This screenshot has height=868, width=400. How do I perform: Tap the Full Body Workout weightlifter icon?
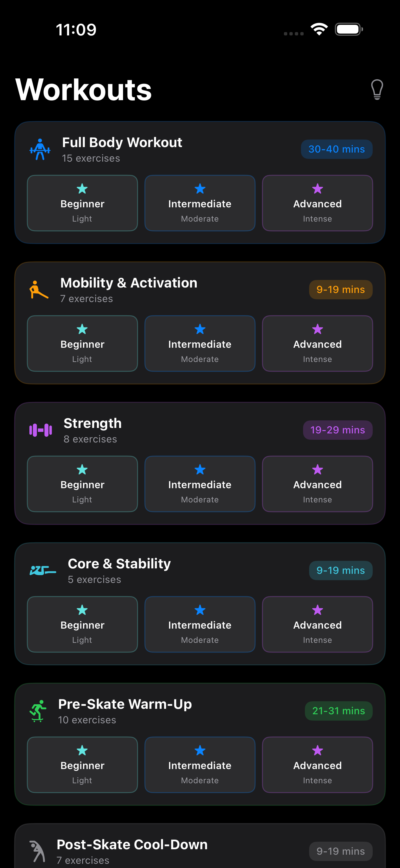coord(40,150)
